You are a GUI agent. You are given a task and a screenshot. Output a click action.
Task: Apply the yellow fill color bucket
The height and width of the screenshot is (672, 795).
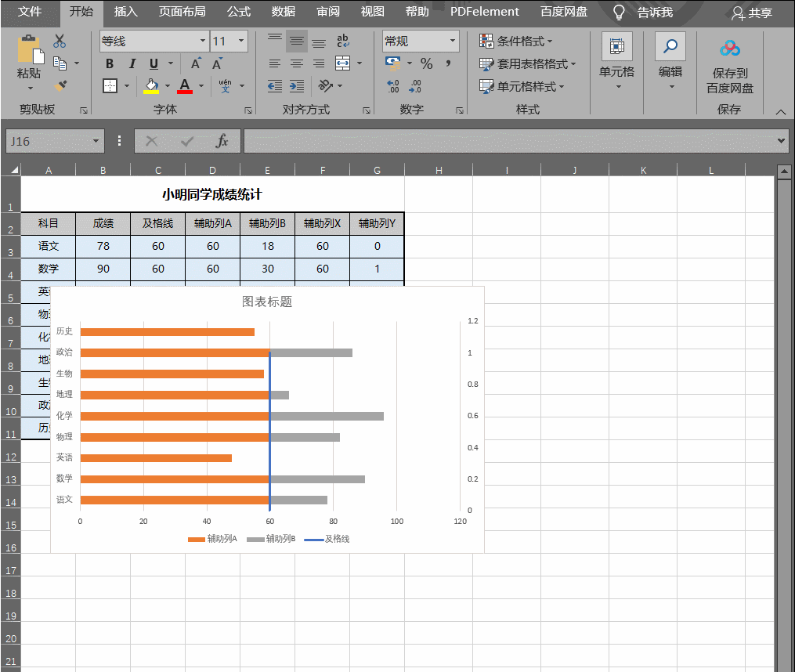coord(151,85)
